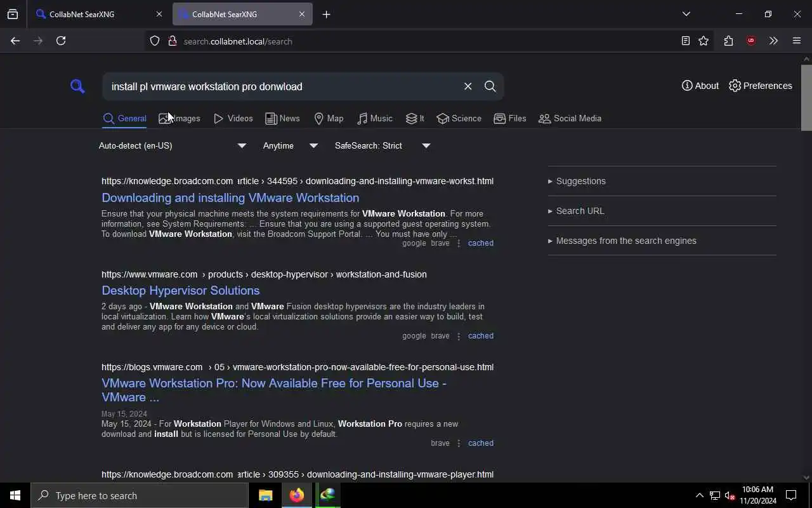812x508 pixels.
Task: Click the knowledge.broadcom.com 344595 result URL
Action: tap(298, 181)
